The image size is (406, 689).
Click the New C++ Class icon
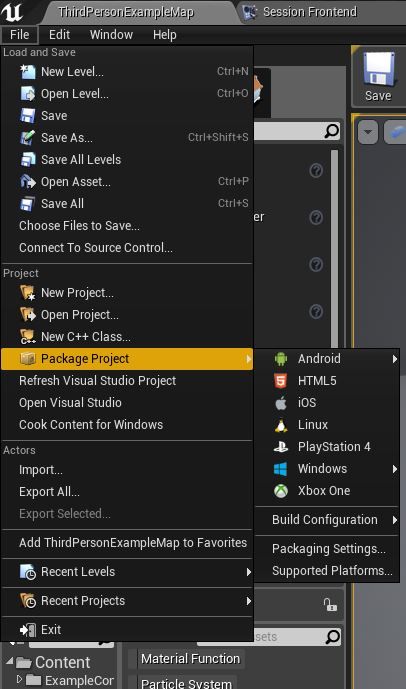(x=28, y=337)
